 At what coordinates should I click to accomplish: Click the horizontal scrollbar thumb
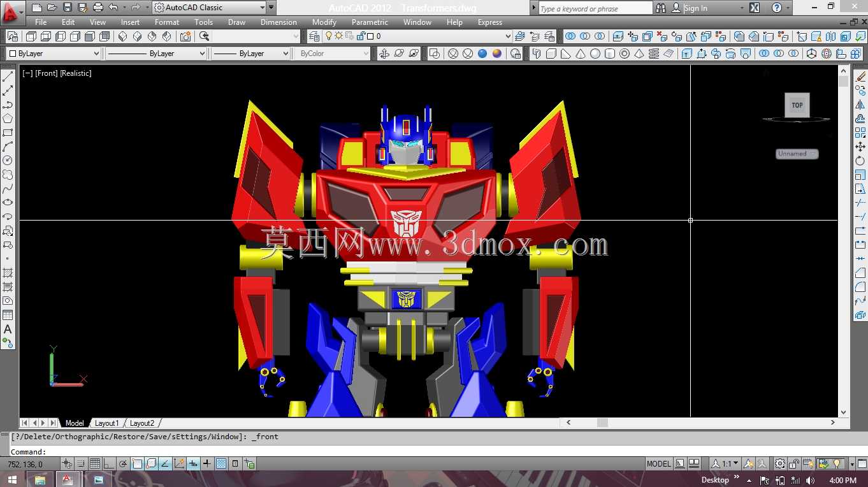[602, 423]
